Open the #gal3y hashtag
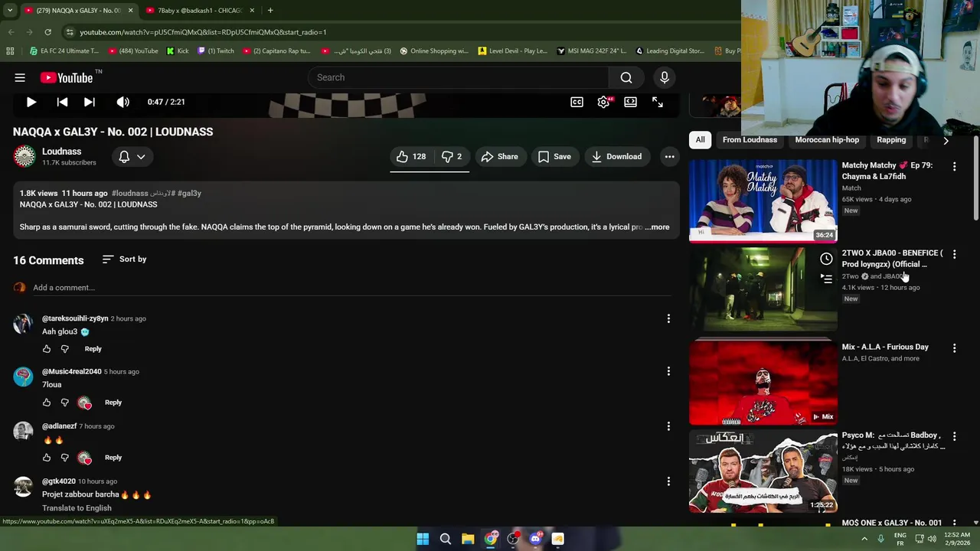The width and height of the screenshot is (980, 551). pos(189,193)
